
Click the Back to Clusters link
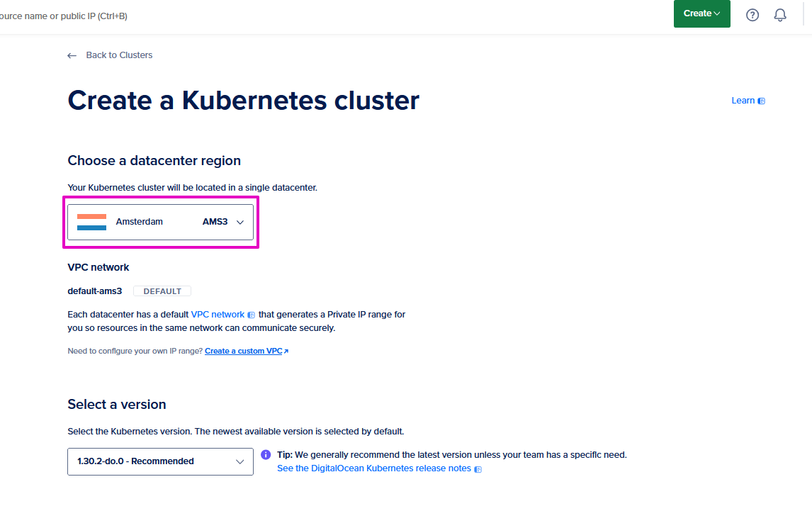119,55
